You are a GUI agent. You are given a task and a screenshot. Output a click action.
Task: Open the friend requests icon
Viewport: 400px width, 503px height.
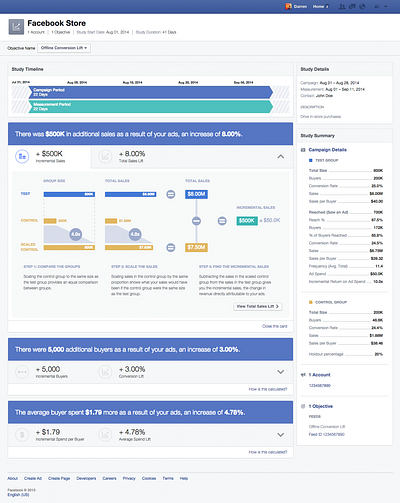(x=342, y=6)
